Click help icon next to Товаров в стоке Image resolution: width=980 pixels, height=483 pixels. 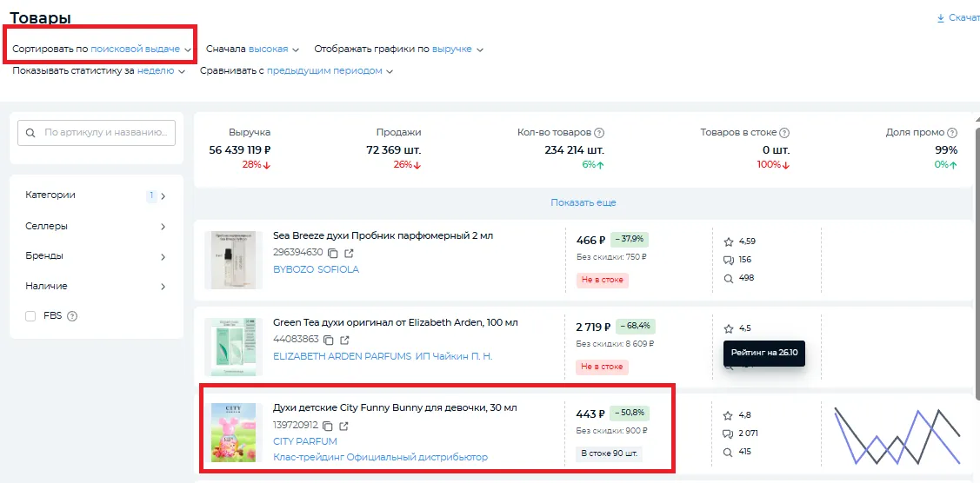(x=784, y=133)
